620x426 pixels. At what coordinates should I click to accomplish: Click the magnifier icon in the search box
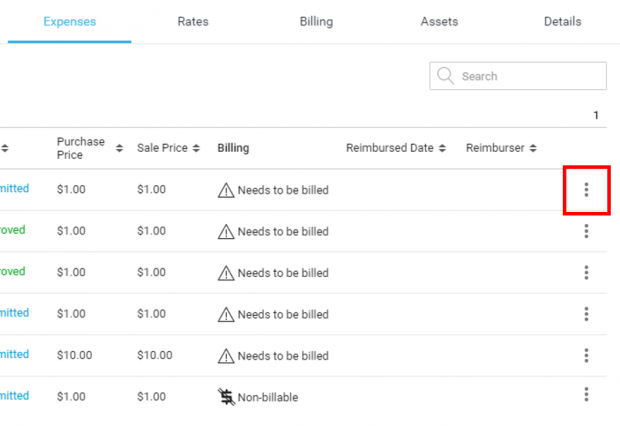point(445,76)
